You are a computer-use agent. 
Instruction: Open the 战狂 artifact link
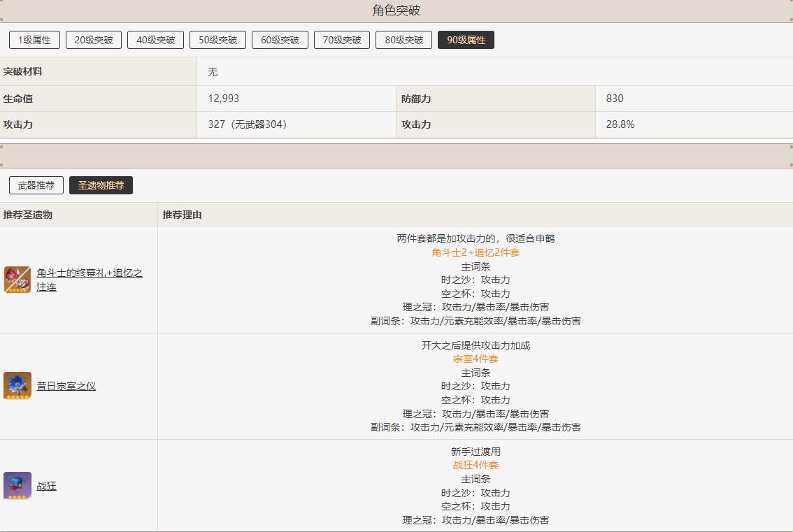click(47, 486)
